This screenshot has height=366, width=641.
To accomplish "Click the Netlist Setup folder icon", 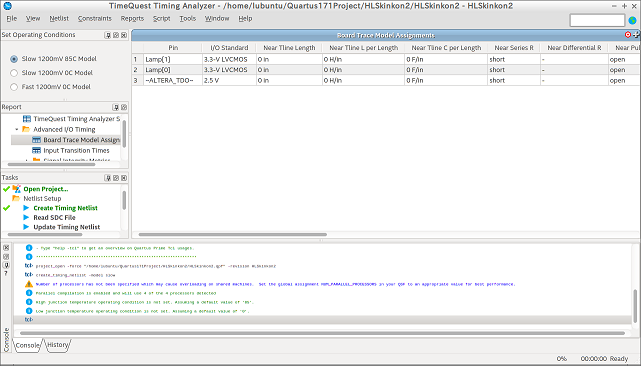I will (16, 198).
